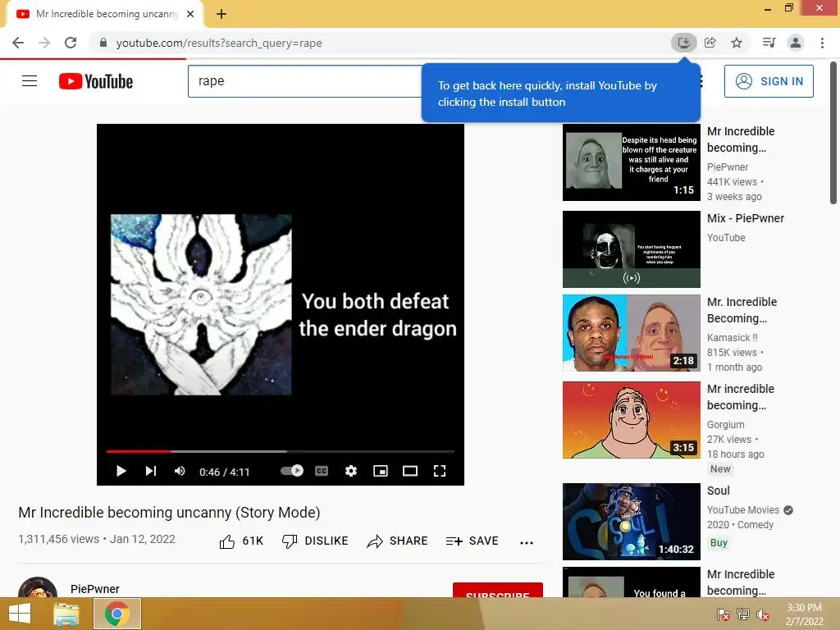Open Chrome three-dot menu

pos(822,43)
